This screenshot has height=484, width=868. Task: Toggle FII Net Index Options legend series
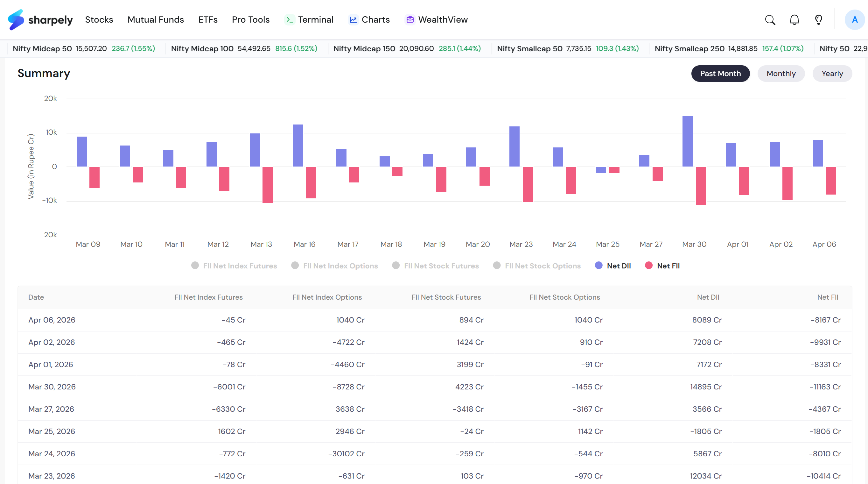tap(335, 266)
